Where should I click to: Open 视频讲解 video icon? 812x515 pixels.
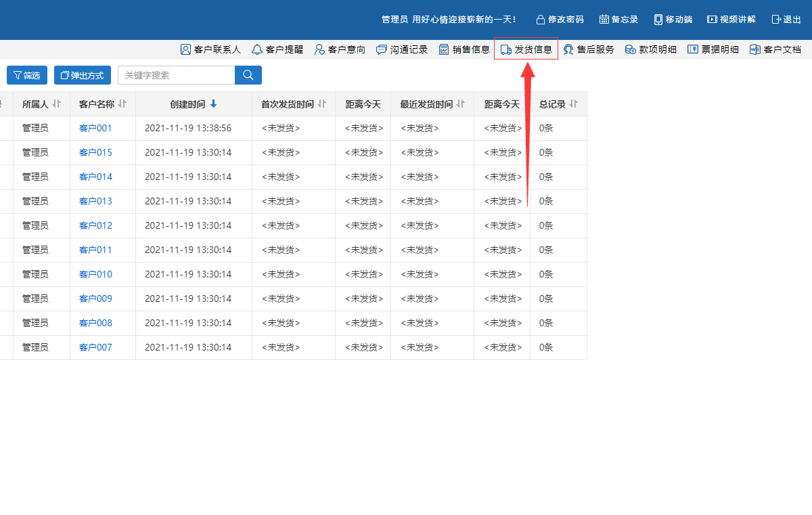point(712,20)
